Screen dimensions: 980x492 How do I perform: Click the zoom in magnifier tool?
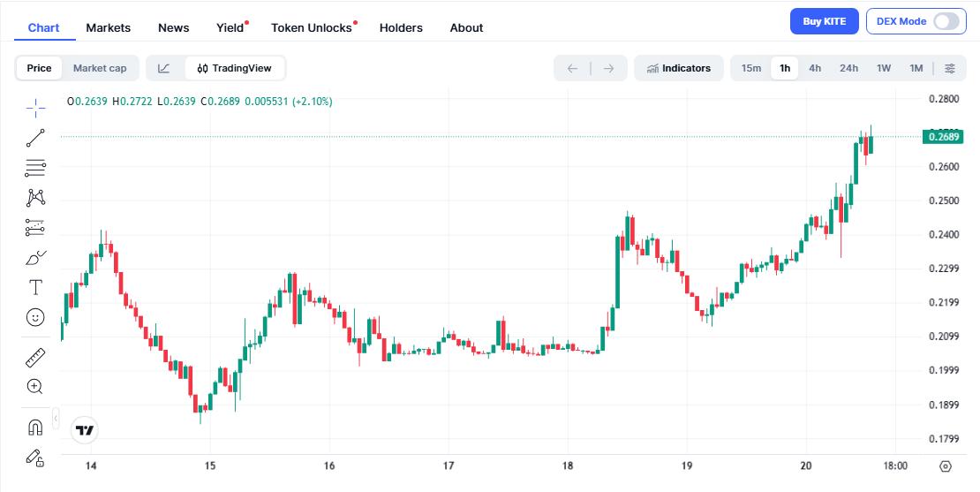coord(35,386)
